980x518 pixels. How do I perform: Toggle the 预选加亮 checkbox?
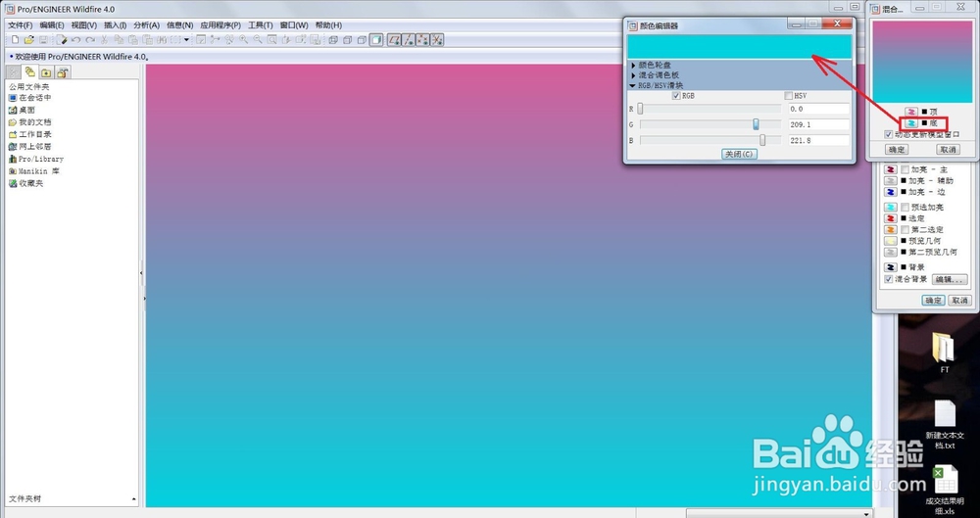click(x=905, y=207)
